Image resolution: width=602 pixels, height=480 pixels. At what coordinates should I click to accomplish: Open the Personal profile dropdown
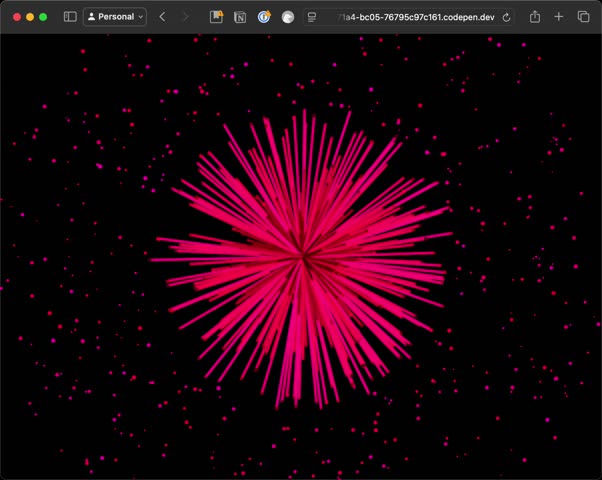(x=115, y=17)
